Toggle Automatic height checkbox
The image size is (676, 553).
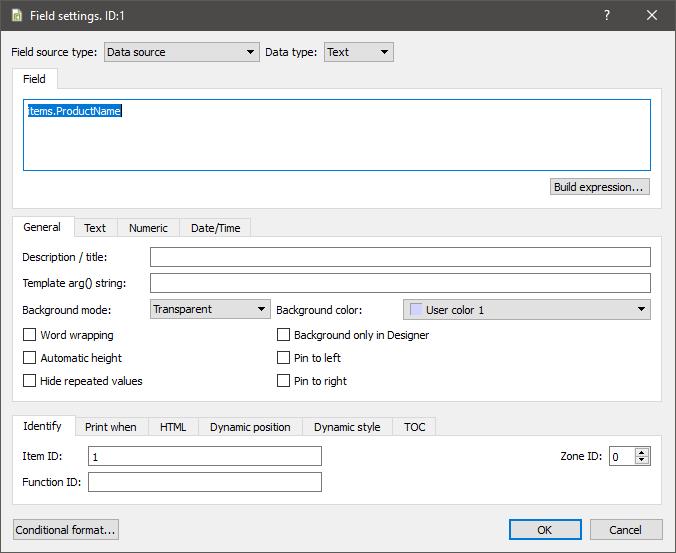[x=30, y=358]
